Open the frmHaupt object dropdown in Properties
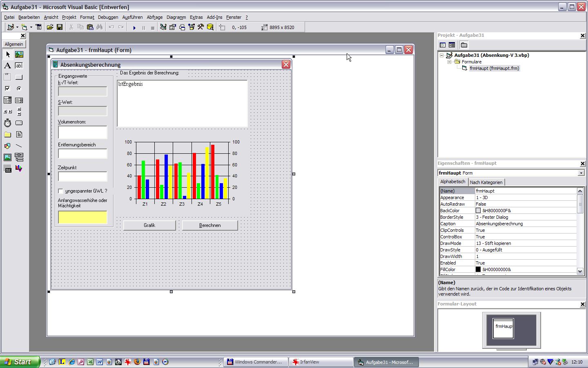 tap(581, 173)
